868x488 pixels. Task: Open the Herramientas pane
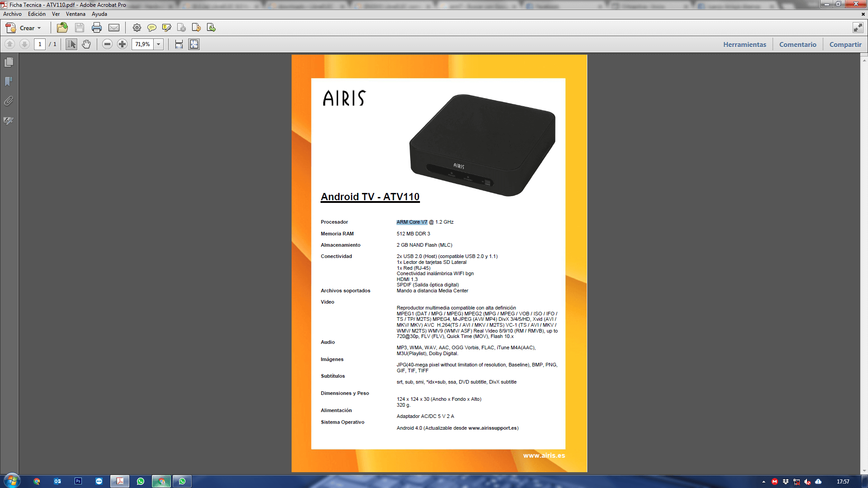pyautogui.click(x=744, y=45)
